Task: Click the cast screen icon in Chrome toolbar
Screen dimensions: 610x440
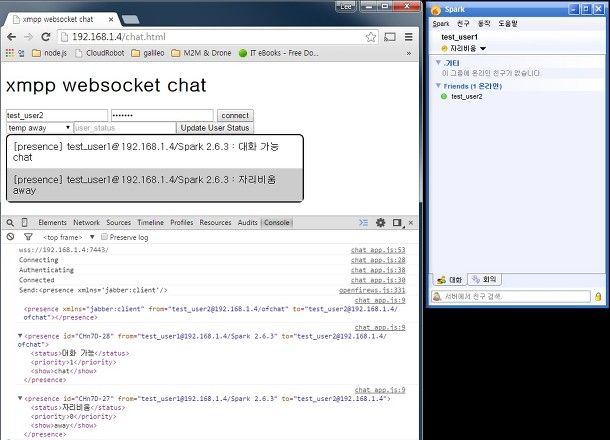Action: point(390,37)
